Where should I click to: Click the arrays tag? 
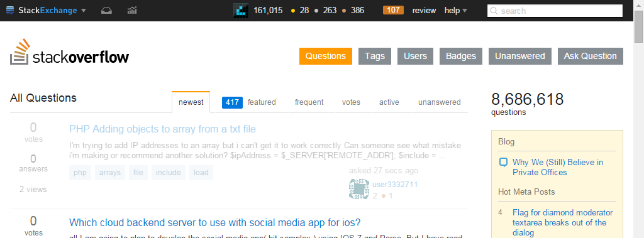click(110, 173)
